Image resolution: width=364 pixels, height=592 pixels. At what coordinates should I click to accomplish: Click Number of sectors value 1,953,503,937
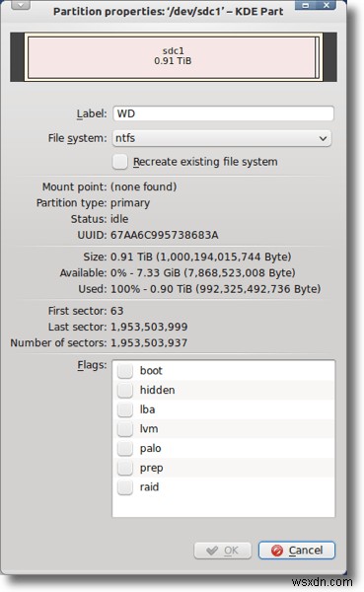(149, 343)
